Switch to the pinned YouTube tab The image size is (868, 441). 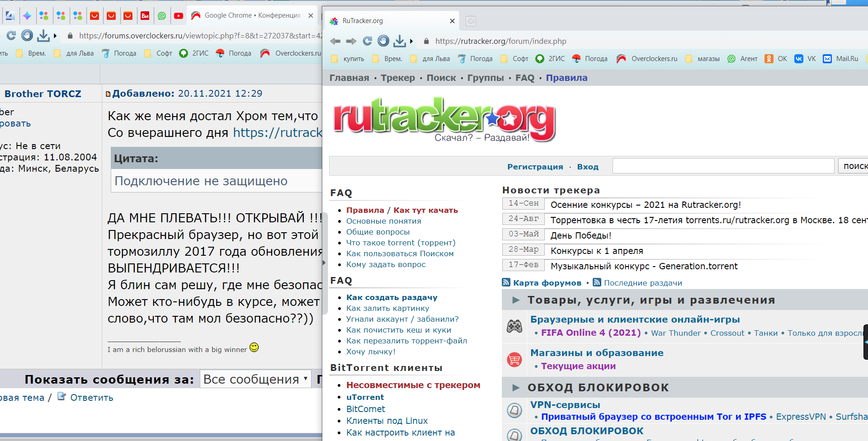[x=179, y=16]
